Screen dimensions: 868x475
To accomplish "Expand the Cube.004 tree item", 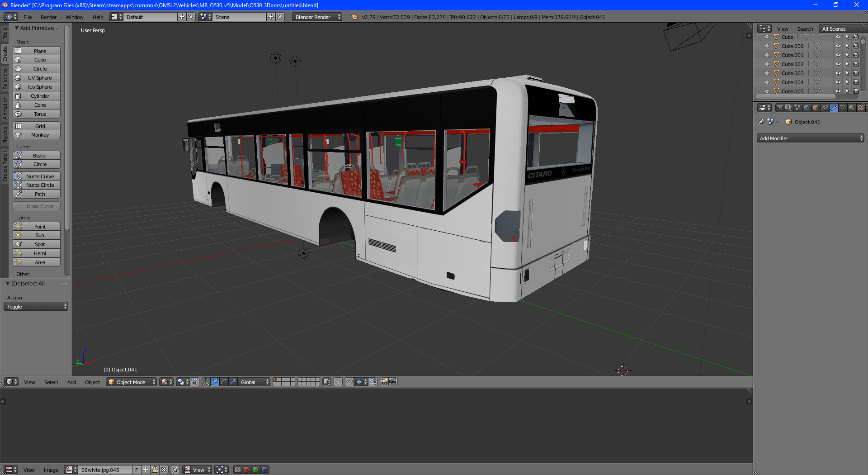I will click(767, 82).
